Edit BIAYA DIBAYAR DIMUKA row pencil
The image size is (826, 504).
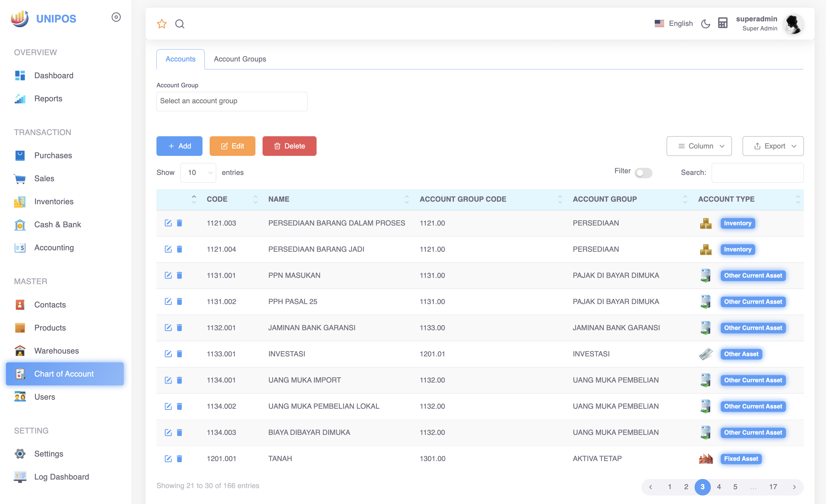point(168,432)
